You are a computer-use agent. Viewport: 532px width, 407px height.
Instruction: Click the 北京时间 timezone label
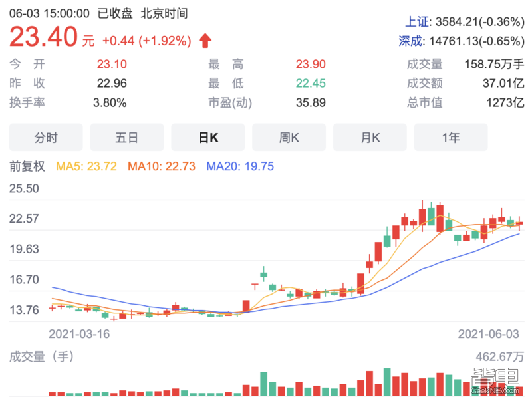point(164,13)
